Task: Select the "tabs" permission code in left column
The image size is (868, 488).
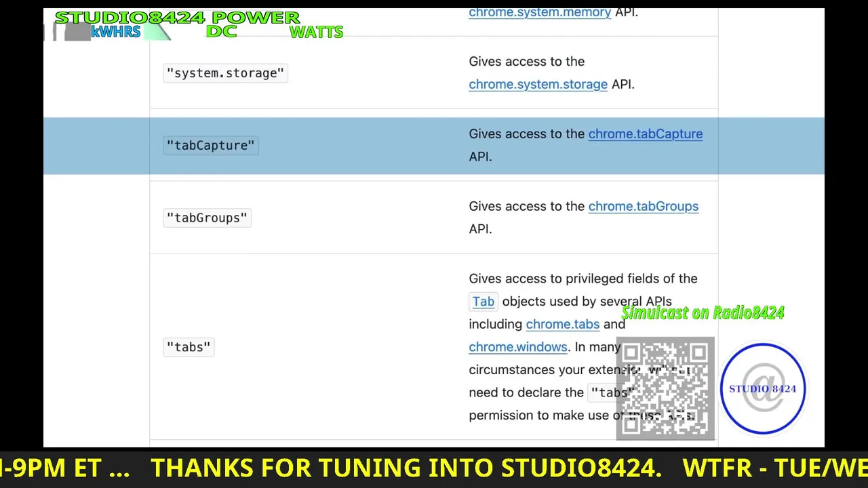Action: click(x=189, y=347)
